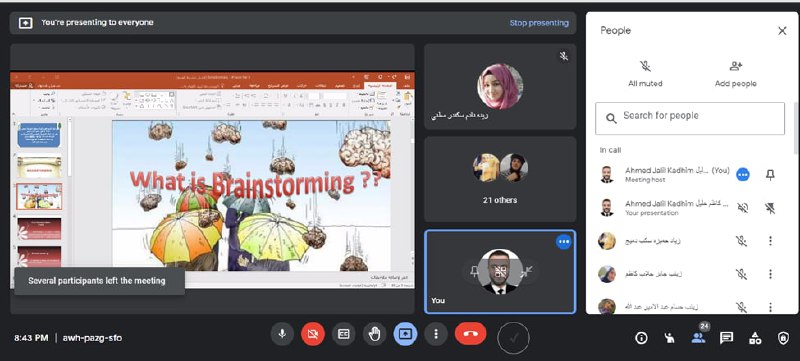Click the Your presentation row avatar

(607, 208)
